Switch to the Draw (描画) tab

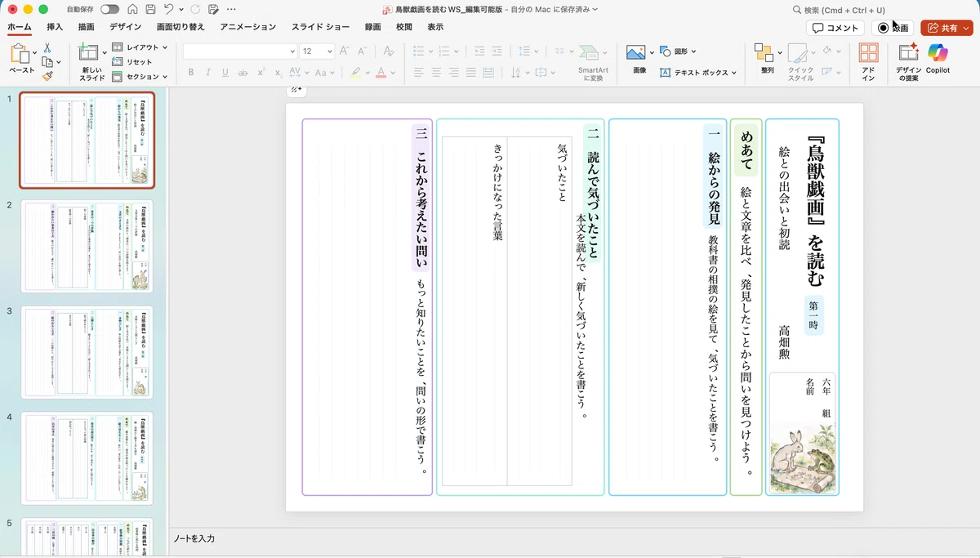pyautogui.click(x=86, y=27)
